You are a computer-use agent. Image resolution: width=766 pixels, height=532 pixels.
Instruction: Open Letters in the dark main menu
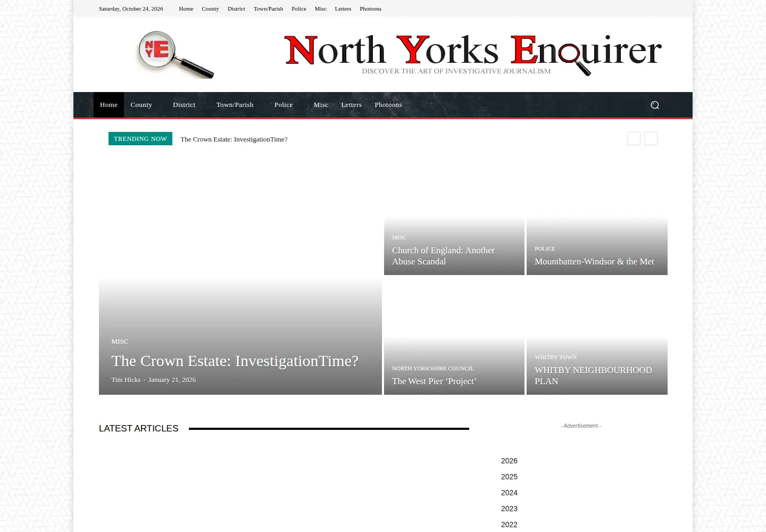click(x=351, y=105)
